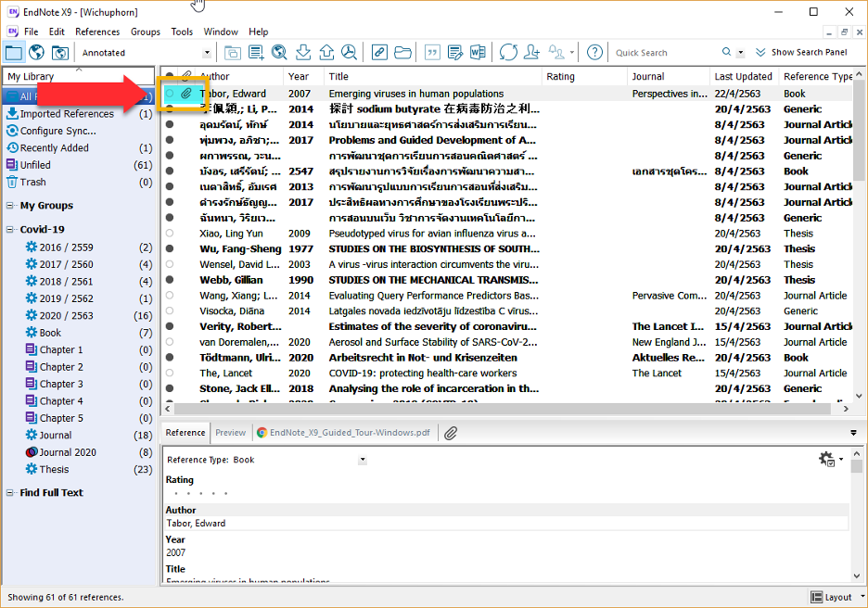Click the Find Full Text toolbar icon
This screenshot has height=608, width=868.
click(x=349, y=53)
